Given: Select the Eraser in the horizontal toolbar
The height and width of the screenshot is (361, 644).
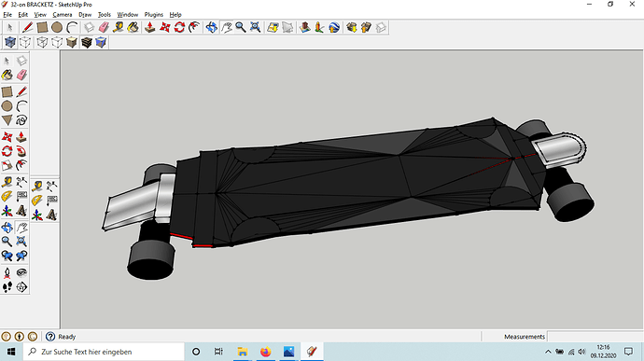Looking at the screenshot, I should pyautogui.click(x=104, y=27).
